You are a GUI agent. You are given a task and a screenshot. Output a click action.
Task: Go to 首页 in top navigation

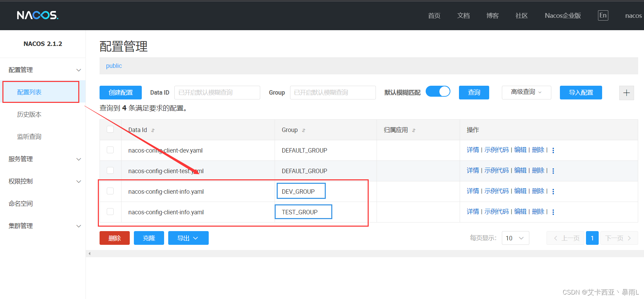pos(434,15)
